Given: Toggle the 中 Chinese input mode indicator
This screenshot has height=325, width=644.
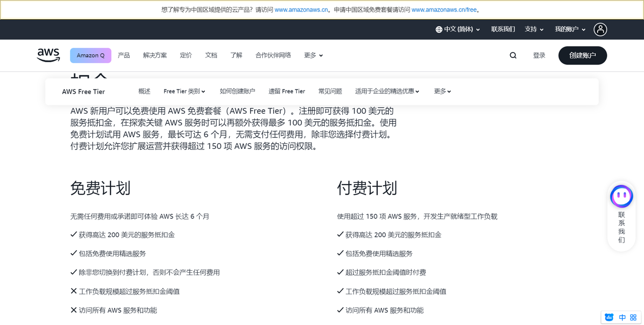Looking at the screenshot, I should 622,317.
